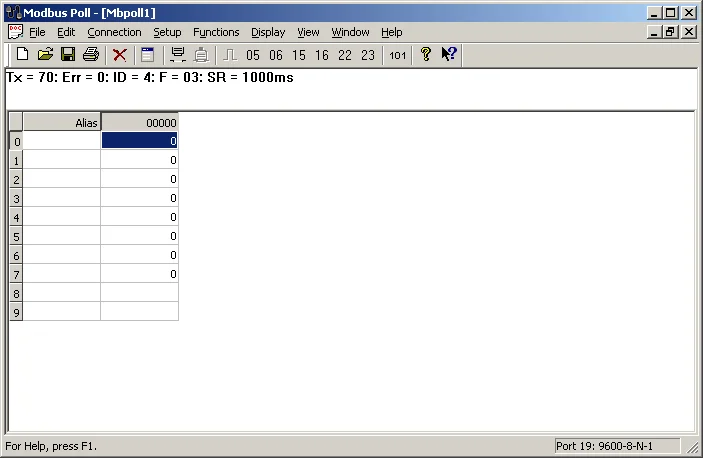This screenshot has width=703, height=458.
Task: Open a file with the folder icon
Action: coord(45,55)
